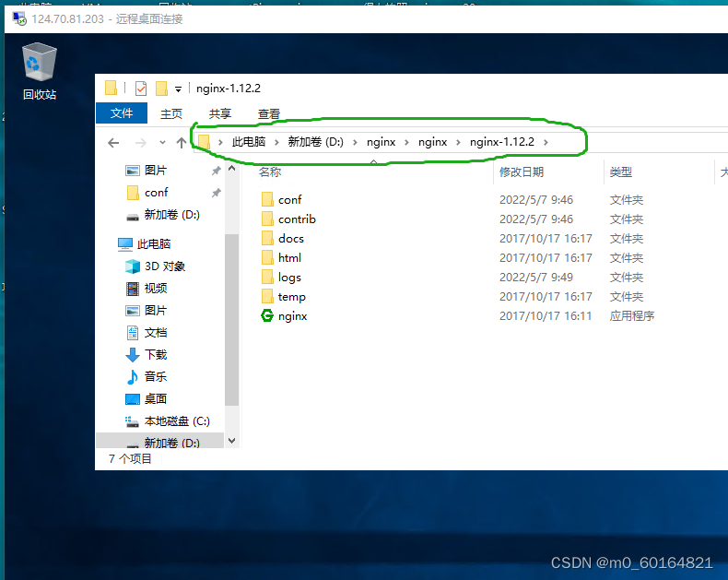728x580 pixels.
Task: Click the navigation pane scroll down arrow
Action: (231, 440)
